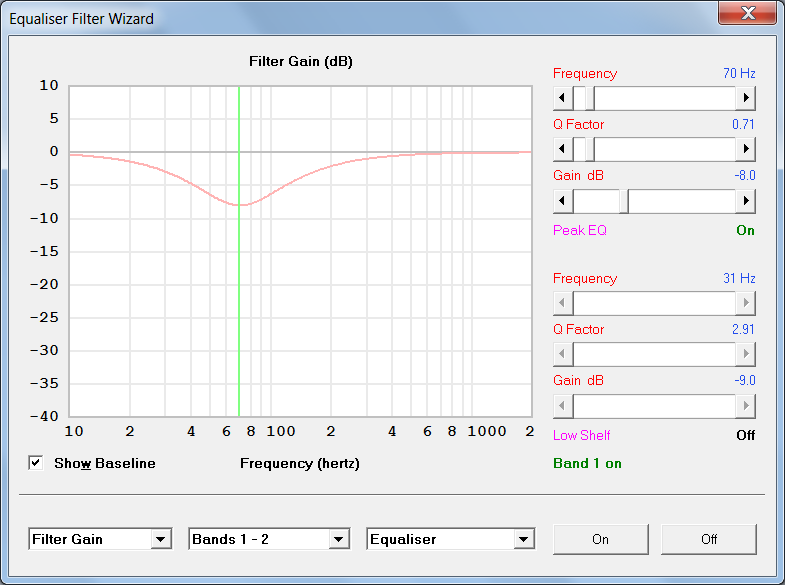This screenshot has height=585, width=785.
Task: Increase Band 1 Frequency with right arrow
Action: point(745,98)
